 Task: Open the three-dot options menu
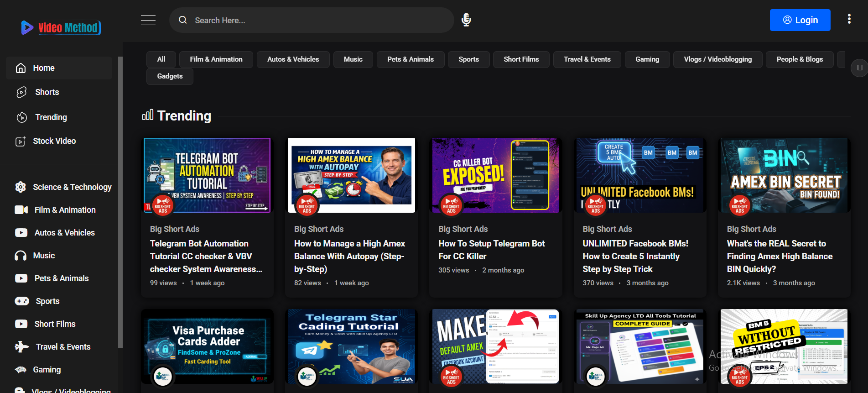[x=849, y=19]
